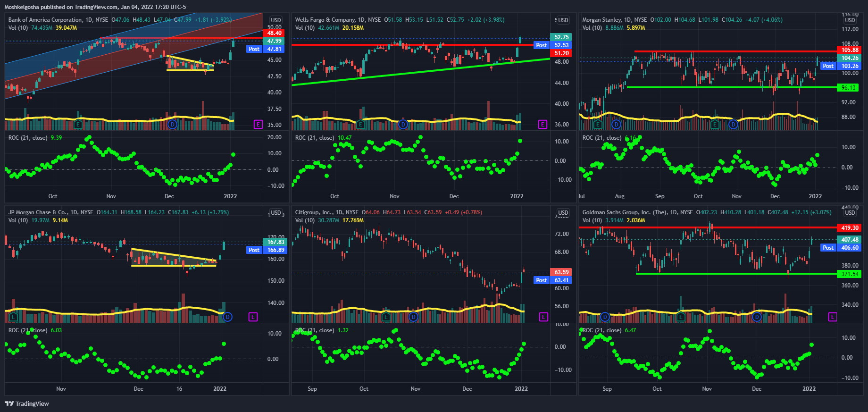Select purple E earnings icon on JP Morgan chart
868x412 pixels.
point(253,317)
